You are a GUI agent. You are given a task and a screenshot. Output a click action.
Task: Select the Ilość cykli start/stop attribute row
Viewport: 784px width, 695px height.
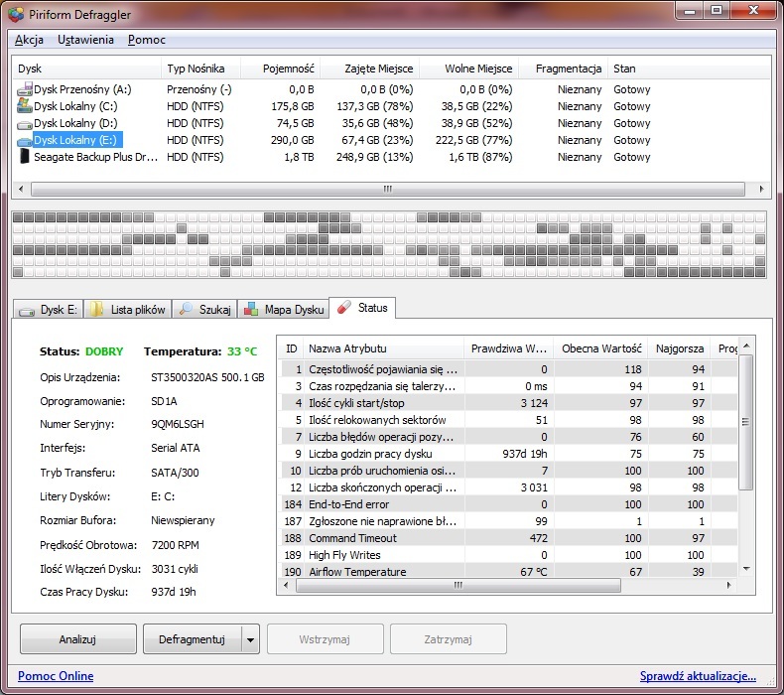pos(508,403)
